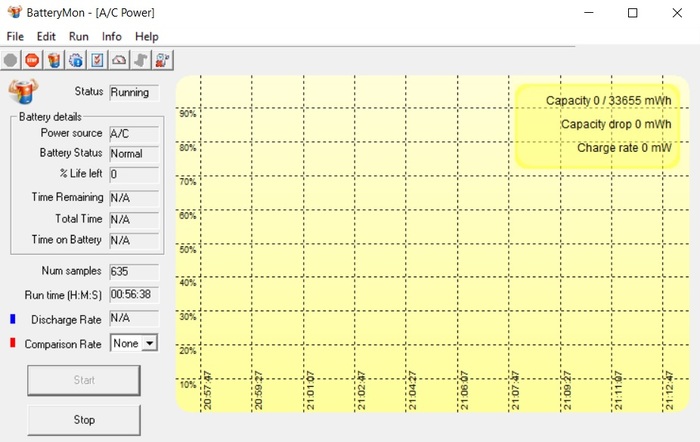
Task: Open the Info menu
Action: click(111, 36)
